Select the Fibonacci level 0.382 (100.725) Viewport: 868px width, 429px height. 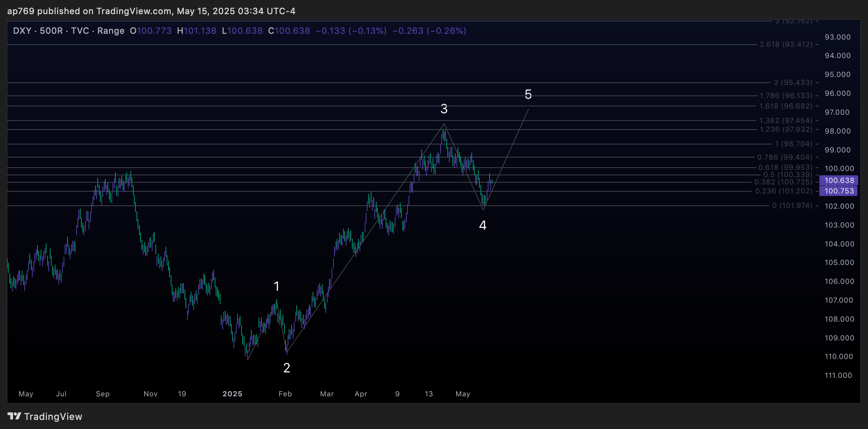click(x=783, y=182)
